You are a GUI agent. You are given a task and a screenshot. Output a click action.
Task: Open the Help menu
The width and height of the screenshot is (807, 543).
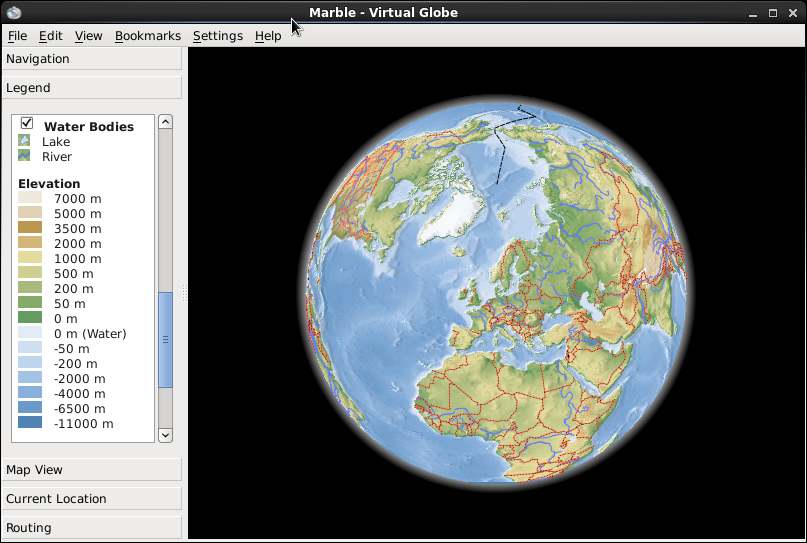pyautogui.click(x=268, y=36)
